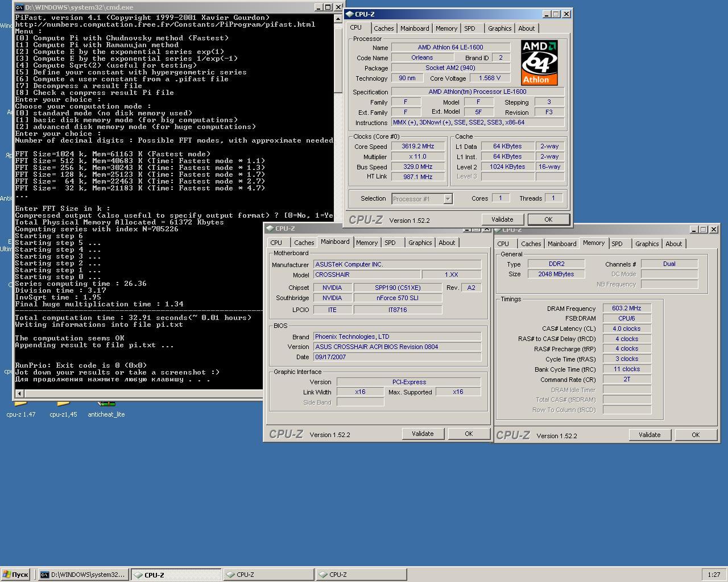Switch to Graphics tab in CPU window
The image size is (728, 582).
click(x=499, y=28)
